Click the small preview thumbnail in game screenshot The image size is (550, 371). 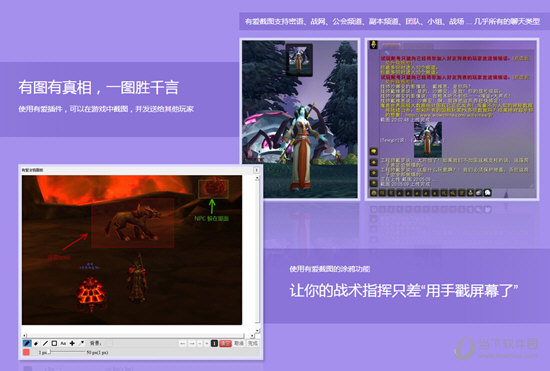(299, 60)
